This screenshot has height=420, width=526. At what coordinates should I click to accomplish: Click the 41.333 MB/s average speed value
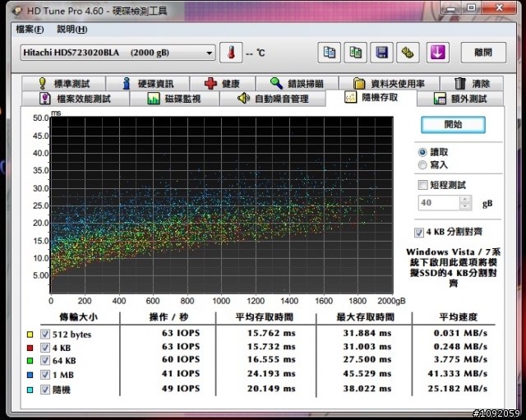point(457,374)
